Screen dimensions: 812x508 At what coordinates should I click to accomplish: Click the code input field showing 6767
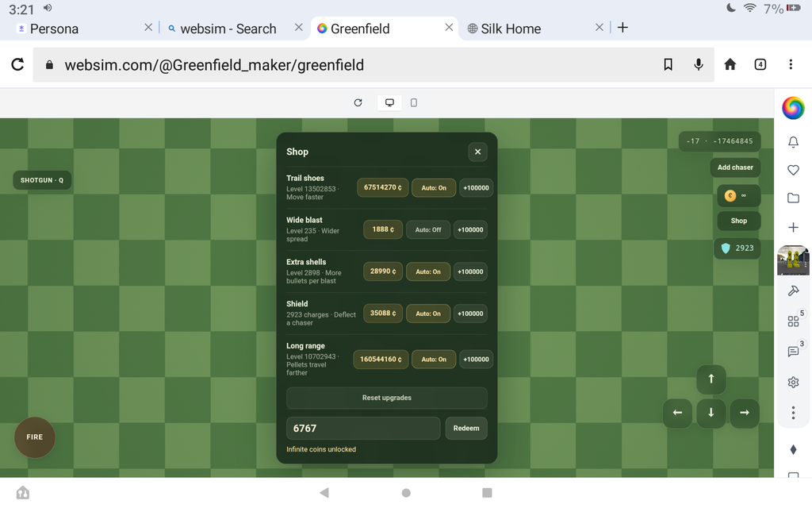pyautogui.click(x=363, y=428)
